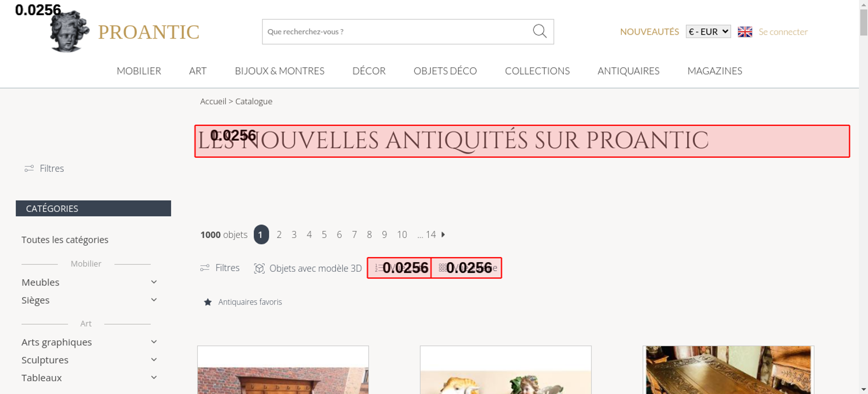Go to page 5 of results
Screen dimensions: 868x394
324,234
